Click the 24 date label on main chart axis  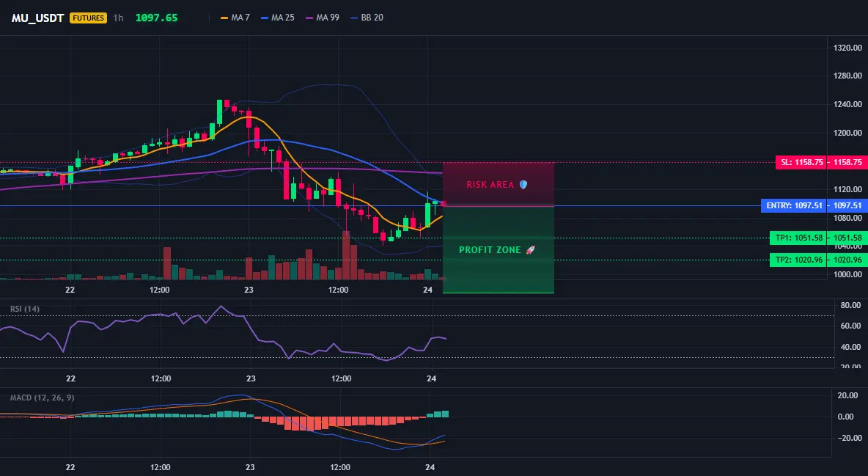coord(427,290)
